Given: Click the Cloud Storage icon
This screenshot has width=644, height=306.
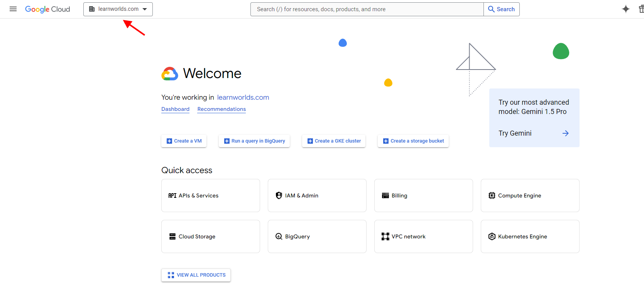Looking at the screenshot, I should [x=172, y=236].
